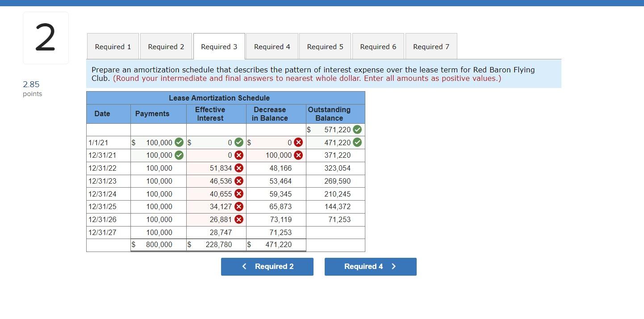Open the Required 4 tab
Viewport: 644px width, 319px height.
point(272,46)
